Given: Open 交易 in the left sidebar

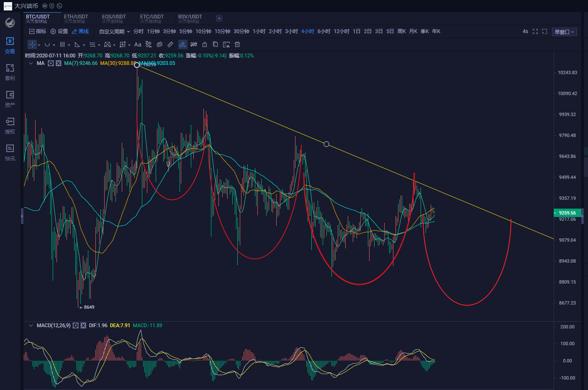Looking at the screenshot, I should (10, 45).
